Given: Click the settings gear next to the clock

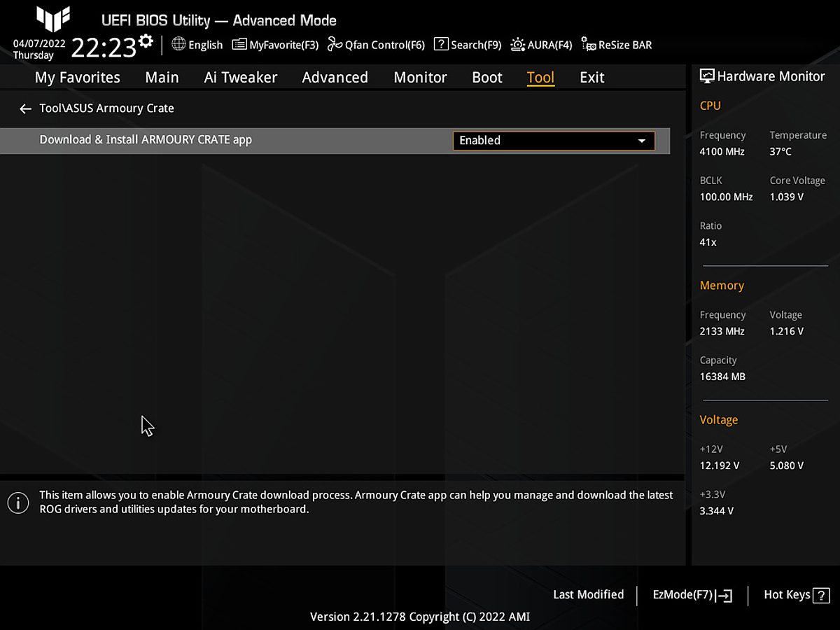Looking at the screenshot, I should coord(146,41).
